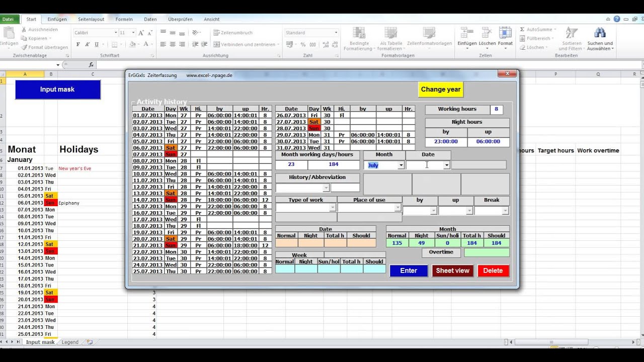
Task: Click the AutoSumme sigma icon
Action: [522, 30]
